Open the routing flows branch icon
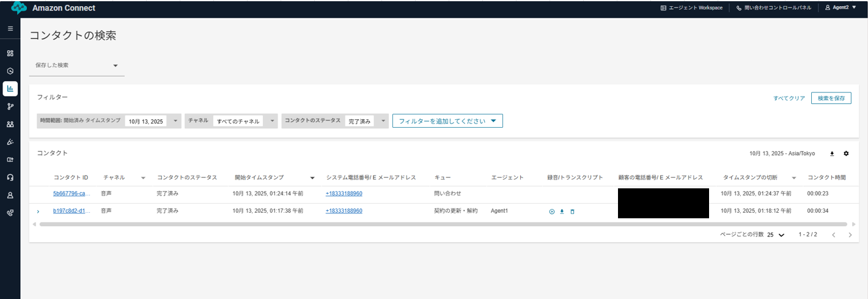This screenshot has width=868, height=299. click(x=10, y=106)
